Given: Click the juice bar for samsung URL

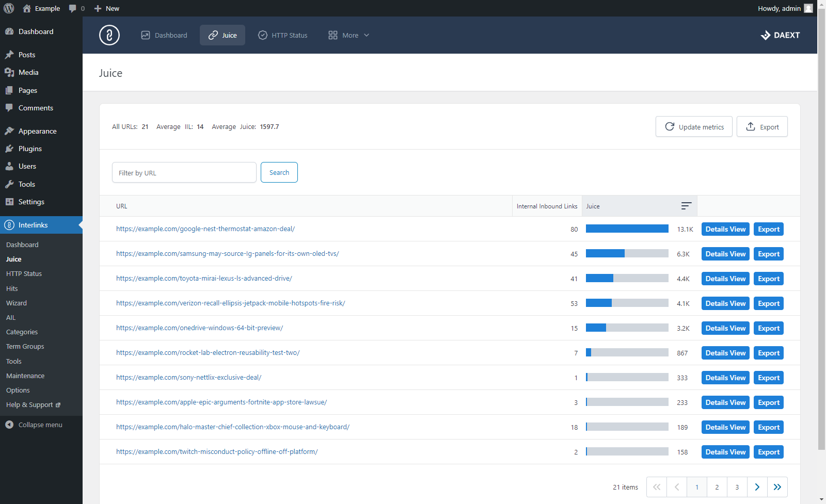Looking at the screenshot, I should [627, 254].
